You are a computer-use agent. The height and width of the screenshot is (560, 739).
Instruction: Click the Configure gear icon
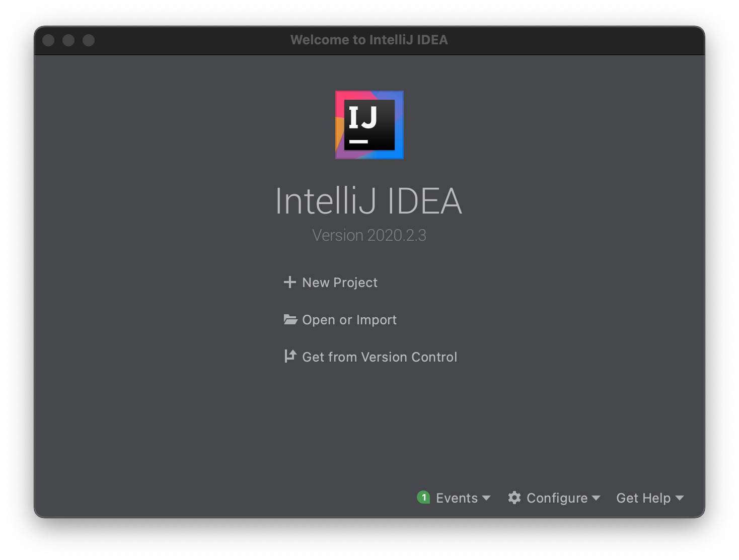pyautogui.click(x=514, y=498)
